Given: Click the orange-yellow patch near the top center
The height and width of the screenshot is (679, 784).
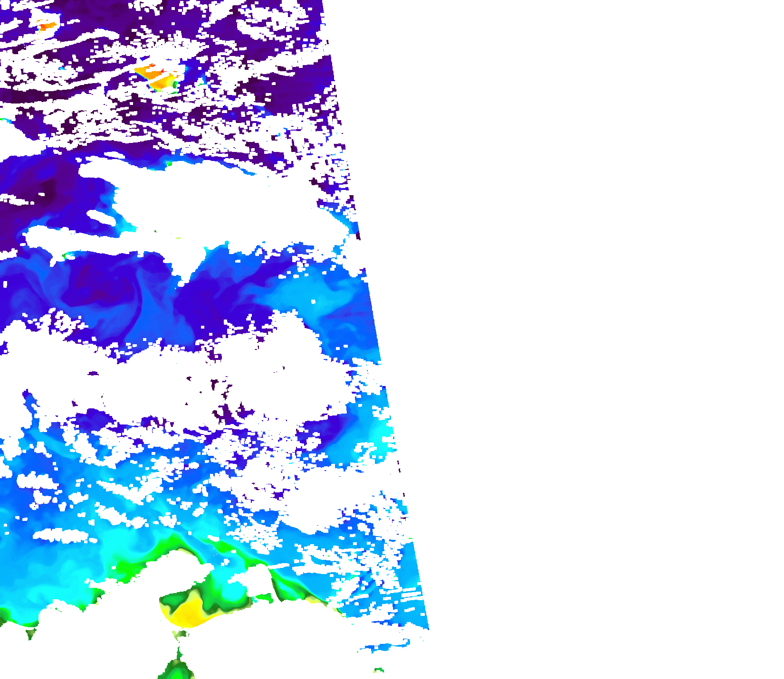Looking at the screenshot, I should click(157, 77).
